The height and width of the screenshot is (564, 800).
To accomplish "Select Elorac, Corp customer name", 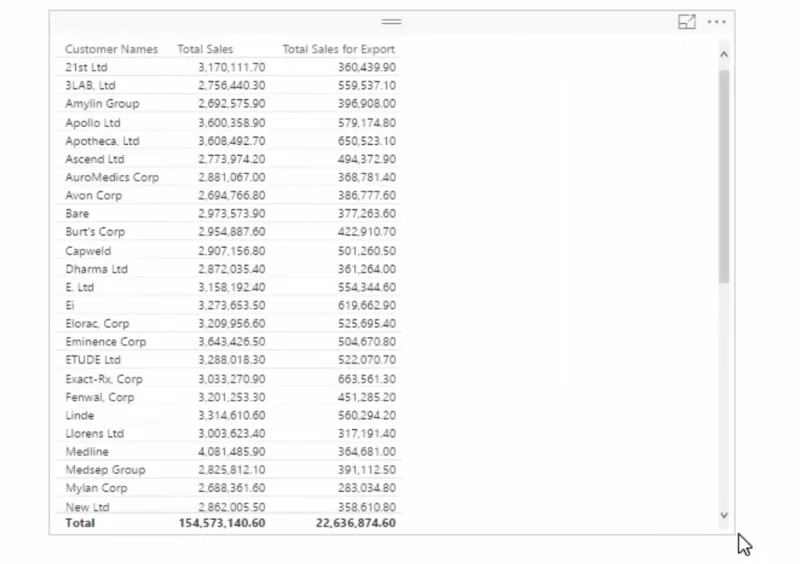I will (x=97, y=324).
